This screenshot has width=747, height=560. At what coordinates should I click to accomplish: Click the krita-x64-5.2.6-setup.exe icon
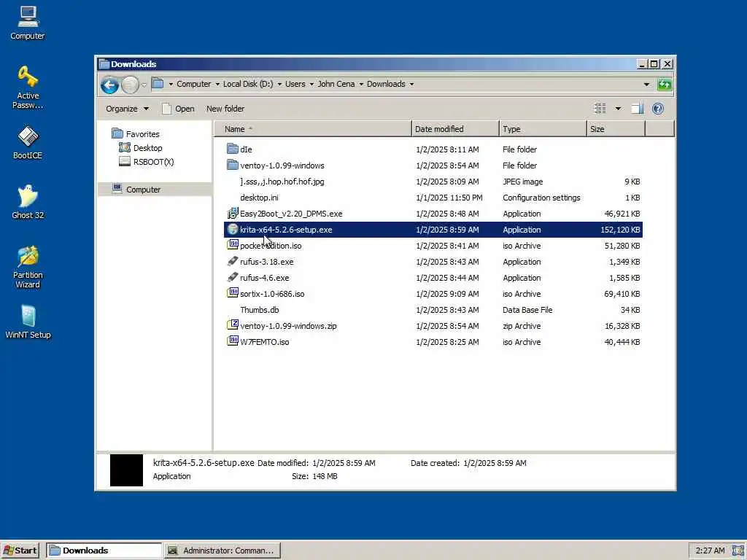[x=233, y=229]
